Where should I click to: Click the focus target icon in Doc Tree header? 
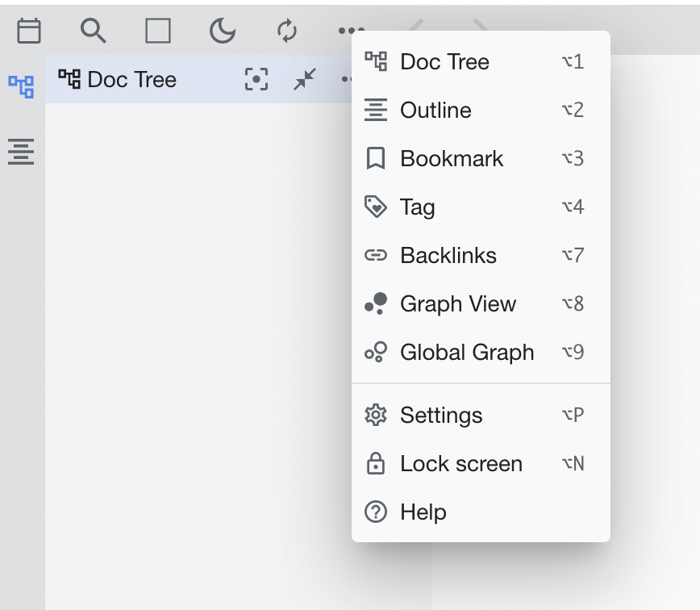(256, 79)
